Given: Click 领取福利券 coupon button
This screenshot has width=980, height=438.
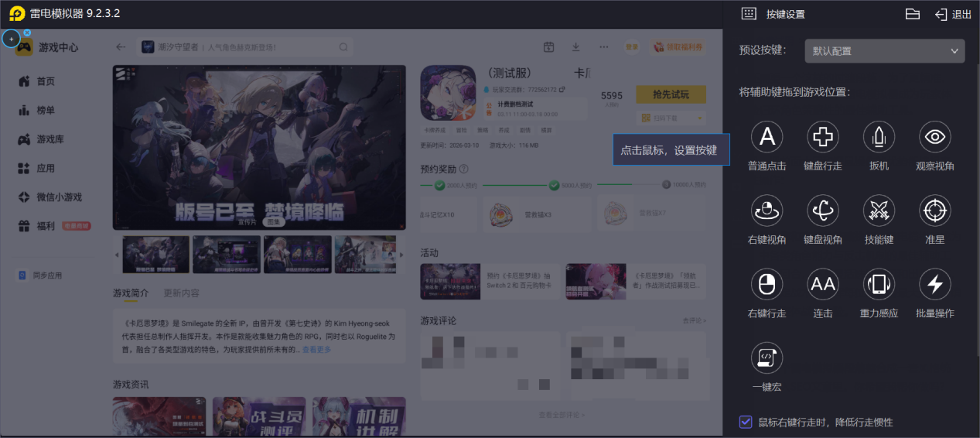Looking at the screenshot, I should click(679, 47).
